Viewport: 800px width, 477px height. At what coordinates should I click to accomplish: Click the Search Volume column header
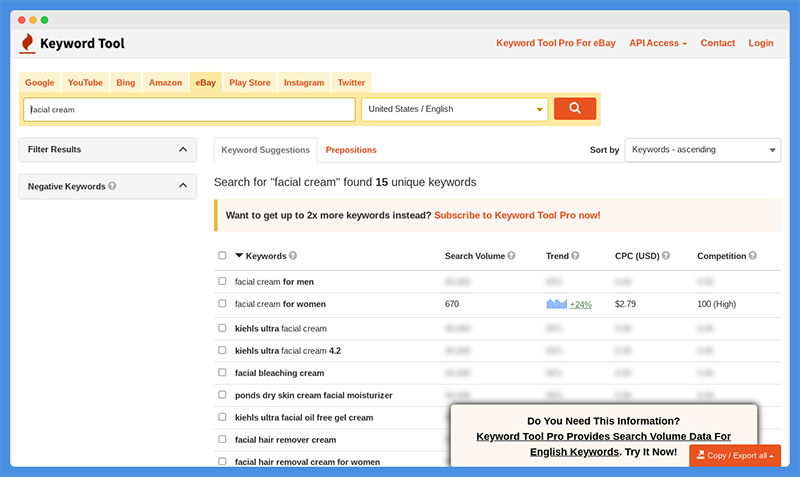pyautogui.click(x=474, y=256)
